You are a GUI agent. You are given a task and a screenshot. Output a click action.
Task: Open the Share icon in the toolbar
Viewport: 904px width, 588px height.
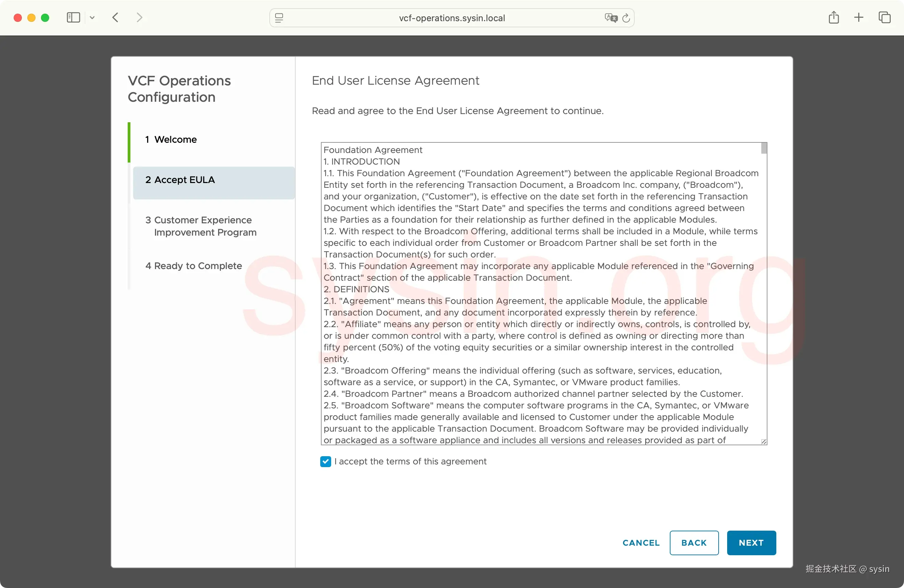click(x=834, y=17)
